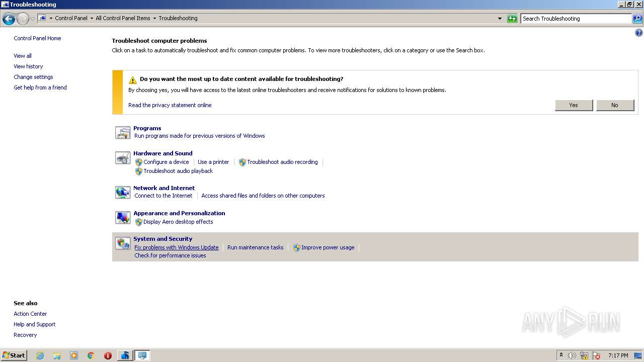Screen dimensions: 644x362
Task: Open Run maintenance tasks link
Action: point(256,247)
